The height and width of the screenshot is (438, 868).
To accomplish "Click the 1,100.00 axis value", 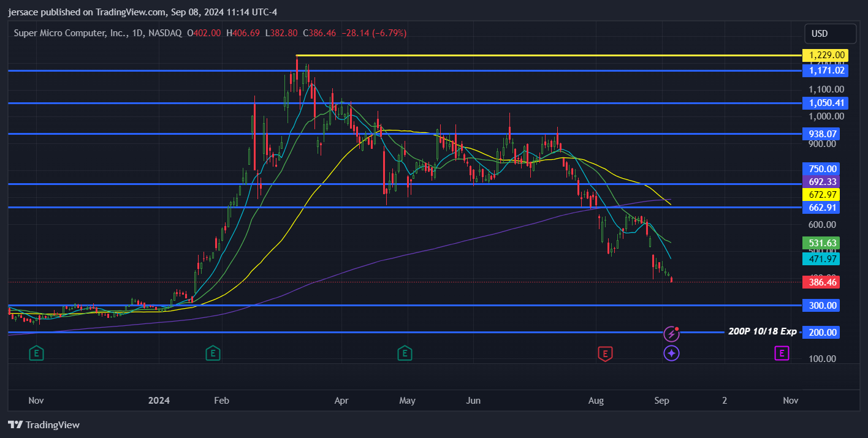I will coord(826,89).
